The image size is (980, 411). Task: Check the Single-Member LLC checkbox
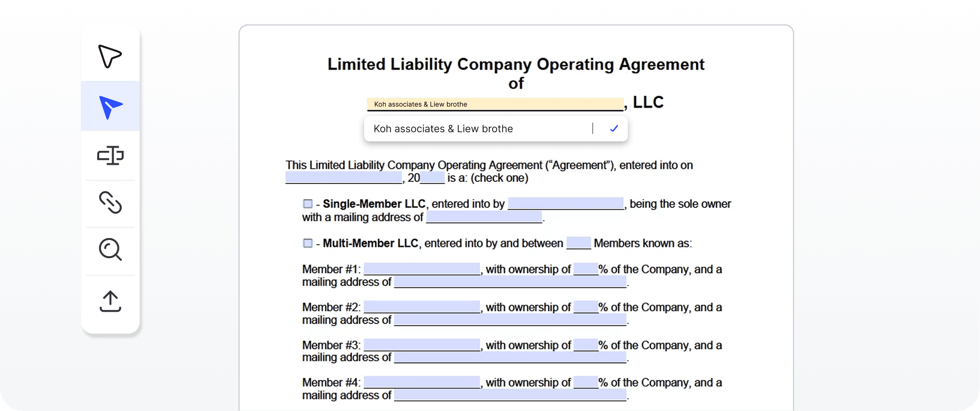[x=308, y=204]
